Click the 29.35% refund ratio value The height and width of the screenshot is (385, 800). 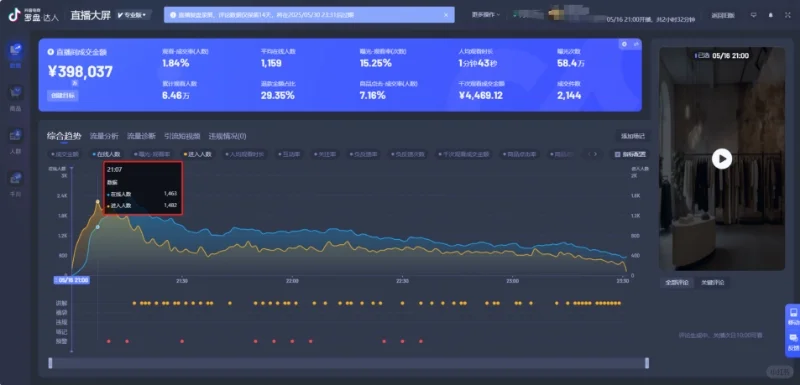tap(278, 95)
